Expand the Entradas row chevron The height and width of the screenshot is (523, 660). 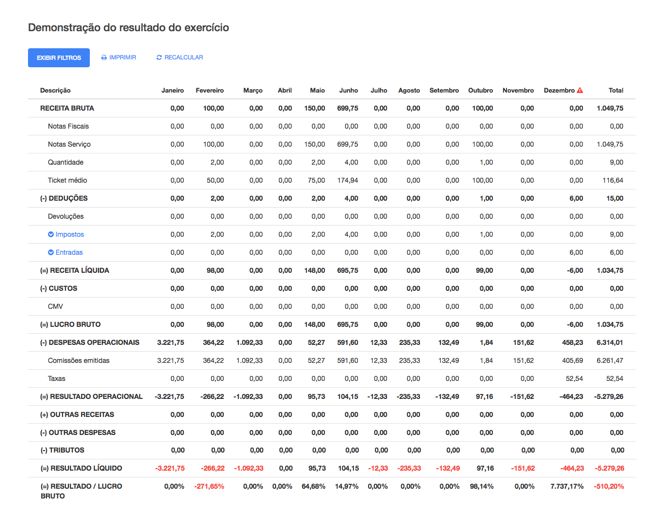(x=51, y=252)
